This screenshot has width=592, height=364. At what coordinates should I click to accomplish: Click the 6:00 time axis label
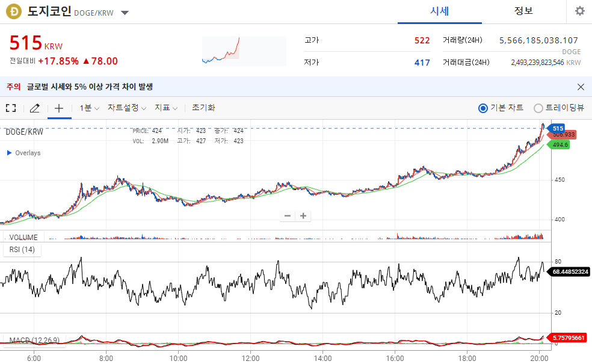coord(34,358)
